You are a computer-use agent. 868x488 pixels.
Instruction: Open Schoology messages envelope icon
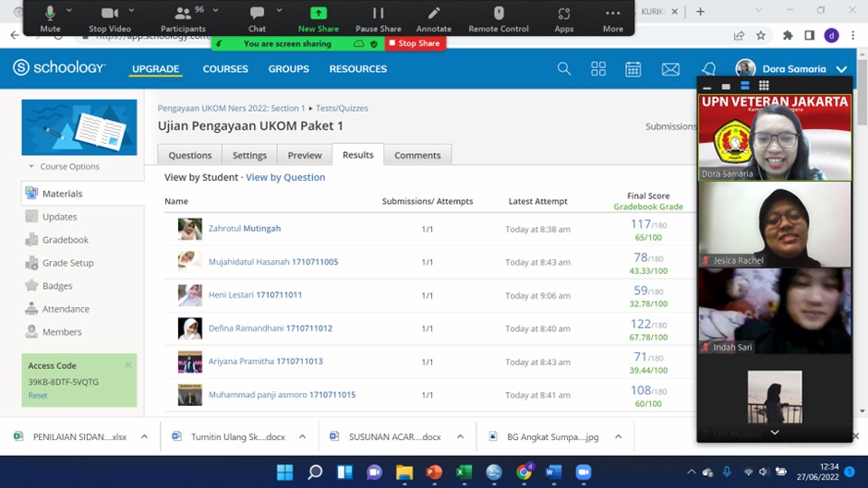(x=670, y=69)
